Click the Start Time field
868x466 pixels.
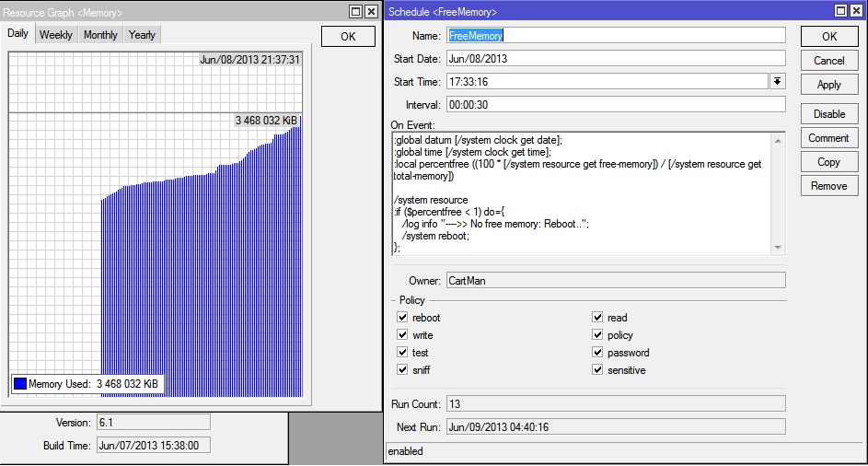click(608, 81)
